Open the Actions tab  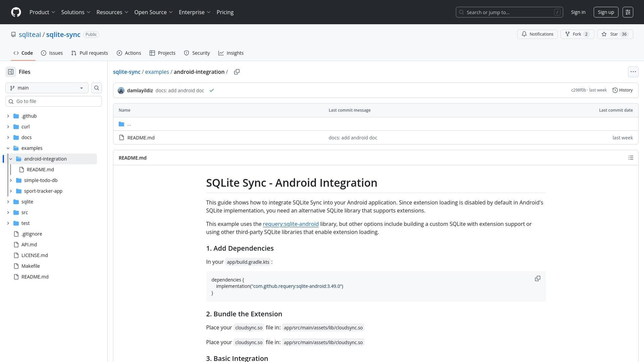tap(129, 53)
